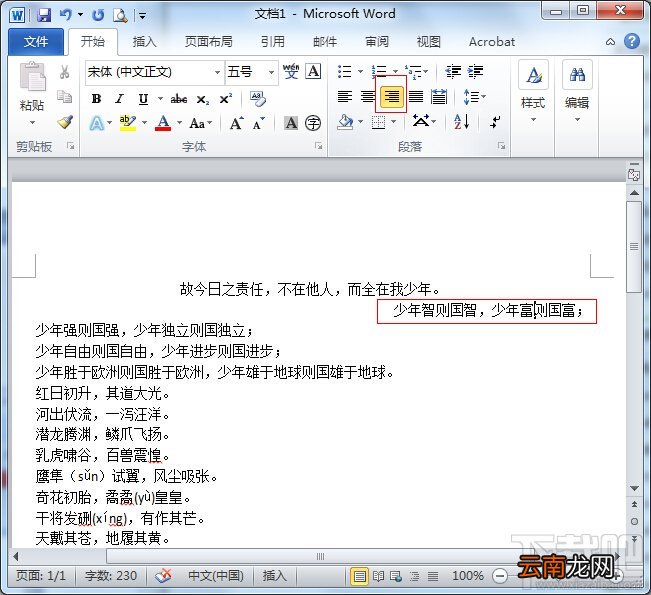The width and height of the screenshot is (651, 595).
Task: Open proofing check icon in status bar
Action: pos(163,575)
